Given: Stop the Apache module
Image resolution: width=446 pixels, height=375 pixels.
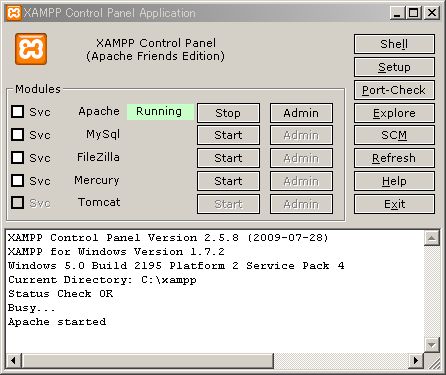Looking at the screenshot, I should pyautogui.click(x=228, y=113).
